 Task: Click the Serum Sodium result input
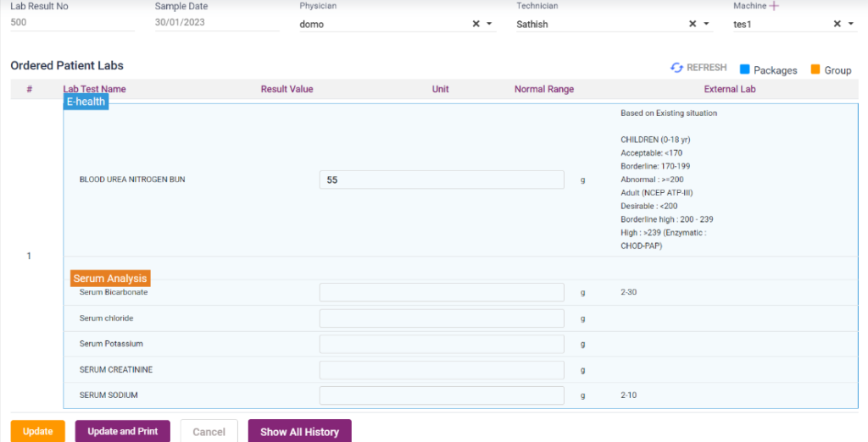[x=441, y=395]
